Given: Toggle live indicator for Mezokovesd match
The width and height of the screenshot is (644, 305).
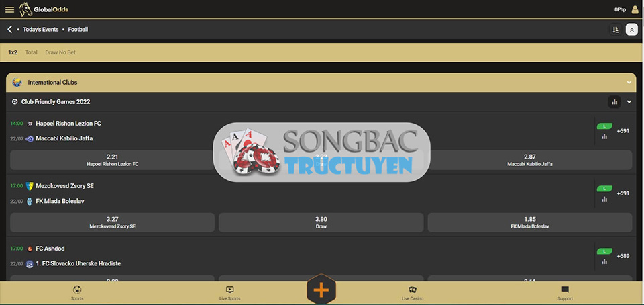Looking at the screenshot, I should (x=604, y=189).
